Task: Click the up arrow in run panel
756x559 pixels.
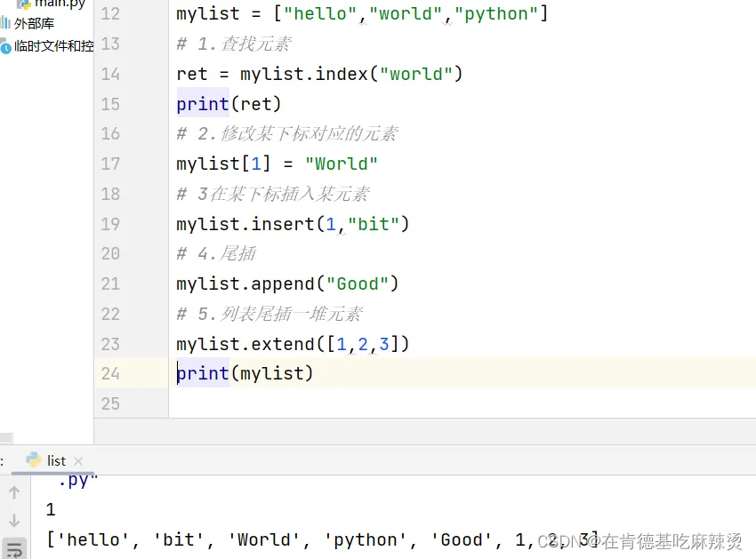Action: point(14,492)
